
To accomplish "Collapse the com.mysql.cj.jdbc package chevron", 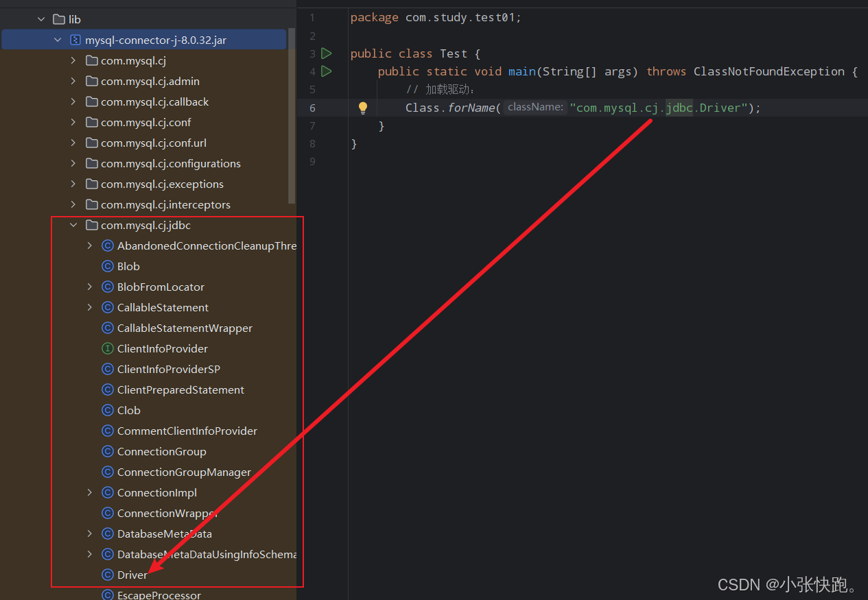I will [73, 225].
